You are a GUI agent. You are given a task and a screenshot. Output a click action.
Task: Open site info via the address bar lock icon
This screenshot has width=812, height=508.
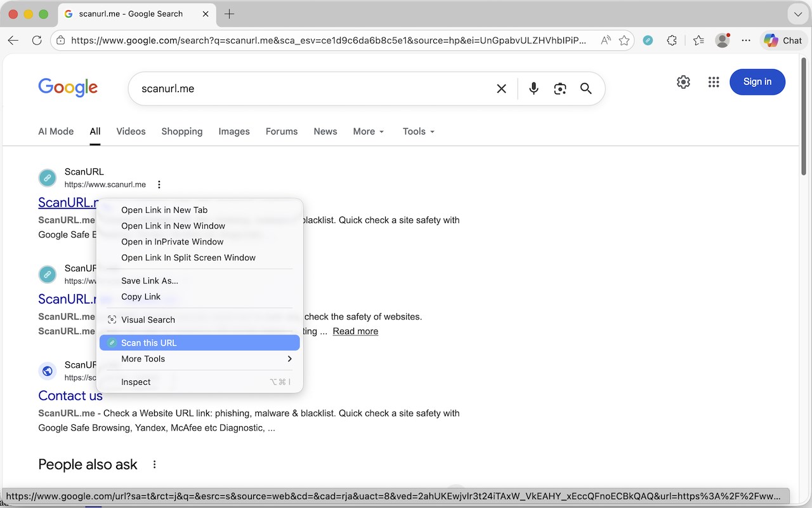61,40
